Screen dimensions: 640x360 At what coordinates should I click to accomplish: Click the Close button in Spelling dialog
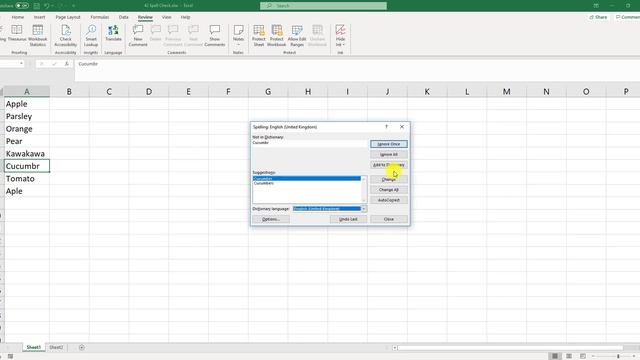(x=389, y=219)
